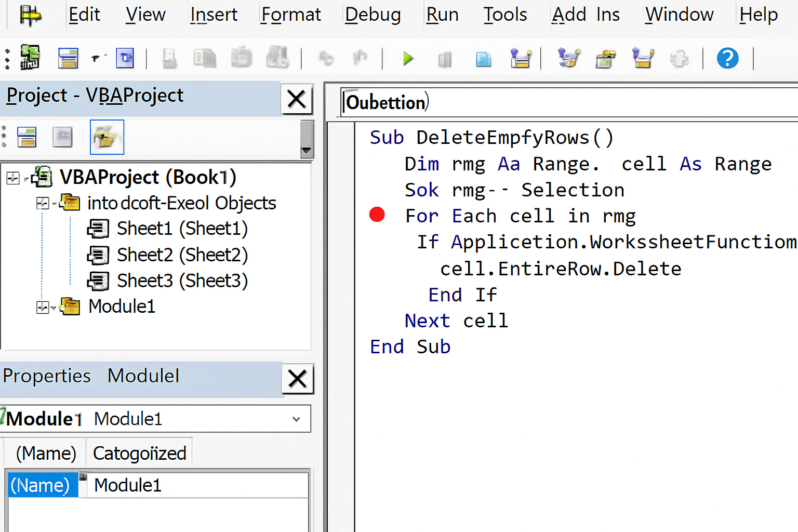Collapse the Module1 folder node expander

point(43,307)
